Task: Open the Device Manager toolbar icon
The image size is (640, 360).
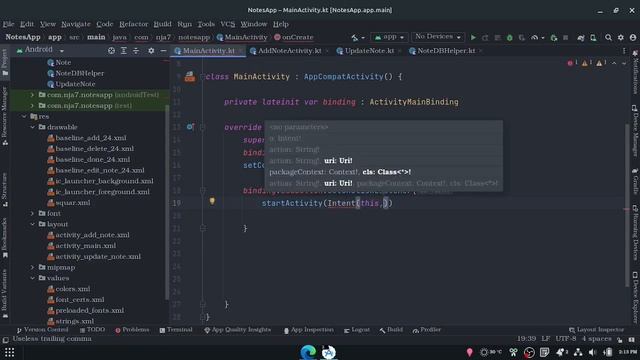Action: (593, 38)
